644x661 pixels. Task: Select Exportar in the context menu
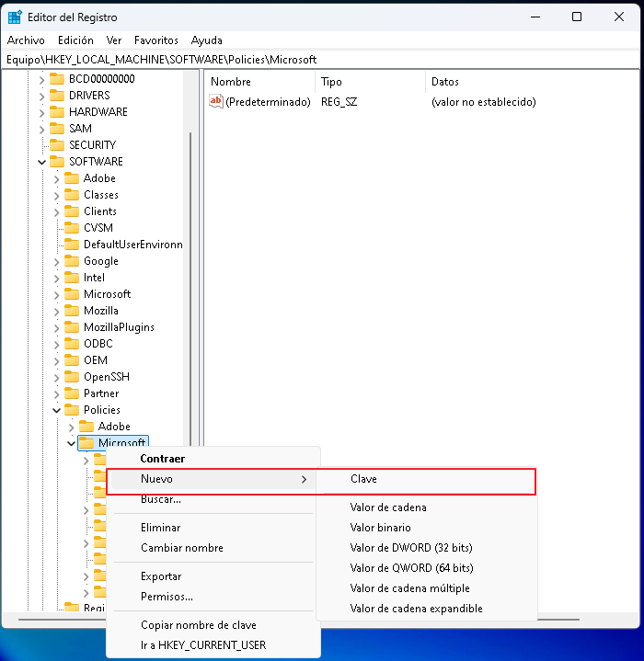tap(213, 576)
